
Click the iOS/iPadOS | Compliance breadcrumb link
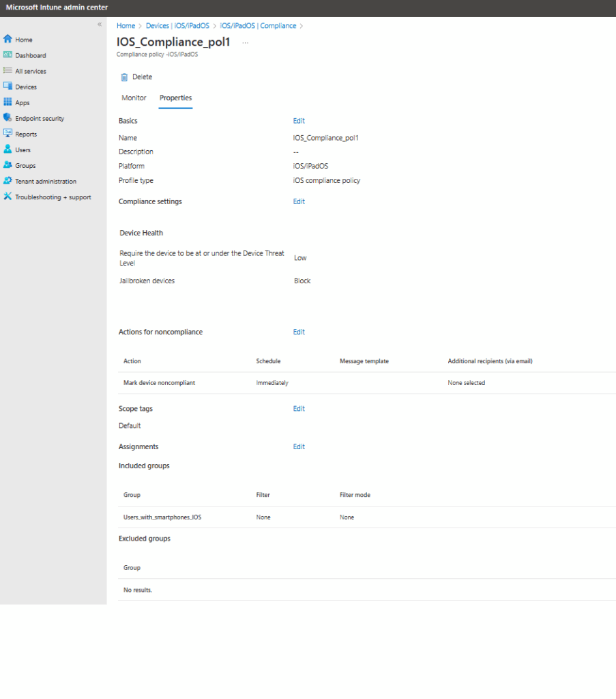coord(258,26)
